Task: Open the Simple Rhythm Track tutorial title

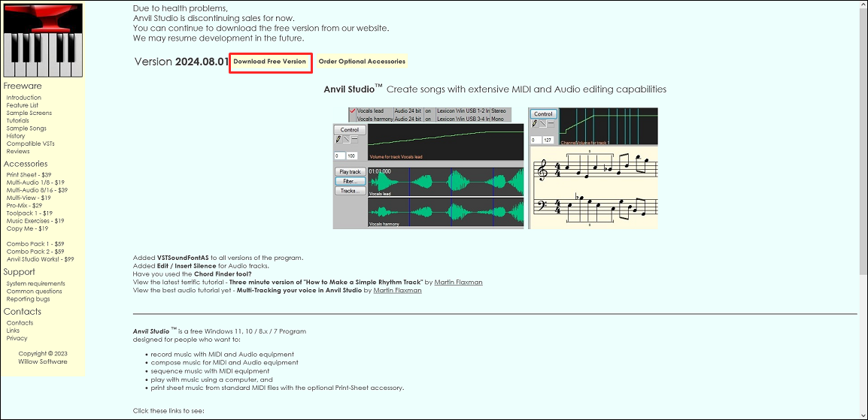Action: (x=326, y=283)
